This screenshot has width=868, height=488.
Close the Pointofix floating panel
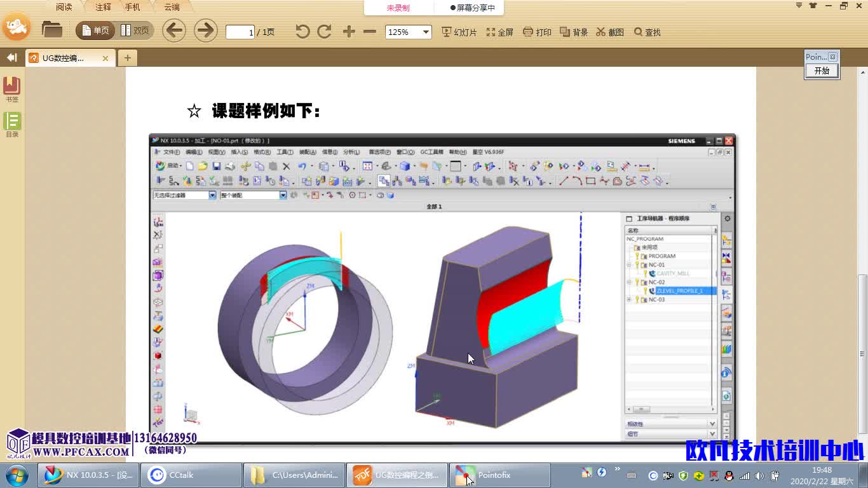point(832,57)
